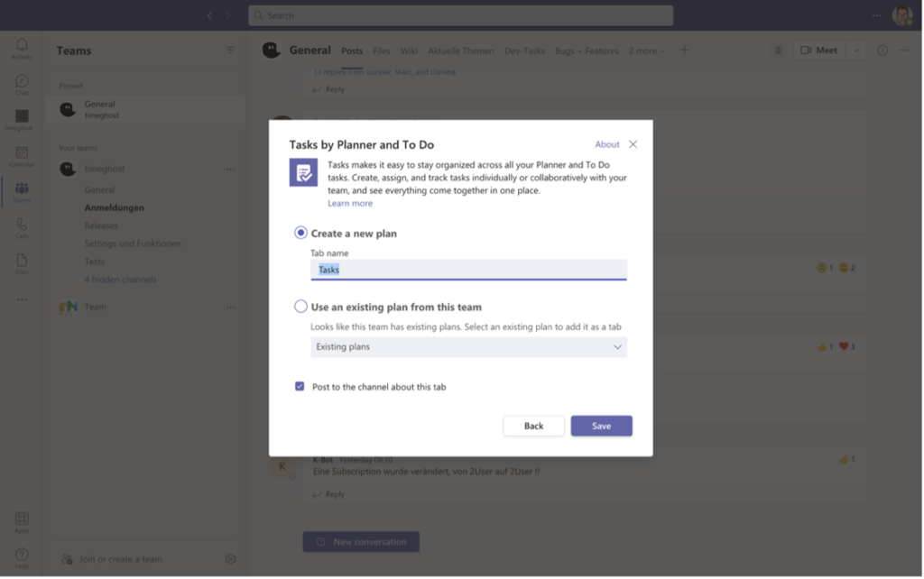
Task: Close the Tasks by Planner dialog
Action: [633, 144]
